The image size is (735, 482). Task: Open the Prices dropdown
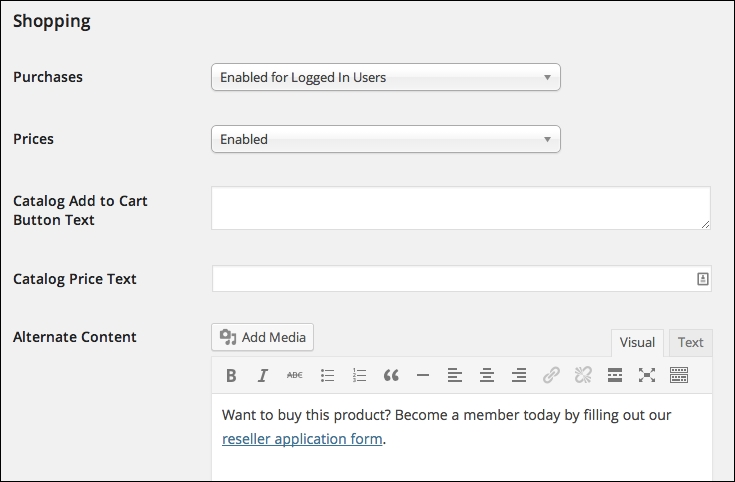click(x=386, y=139)
